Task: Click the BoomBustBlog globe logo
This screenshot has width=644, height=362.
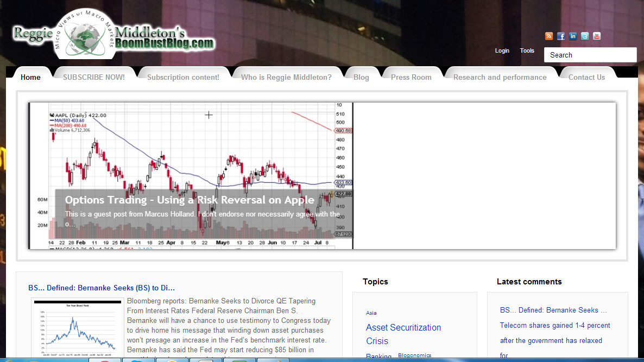Action: (x=88, y=34)
